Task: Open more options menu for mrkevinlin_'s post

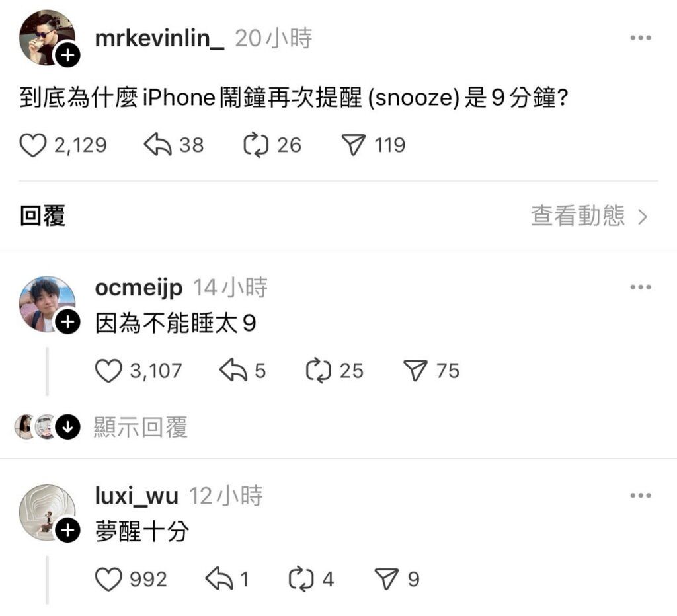Action: point(641,38)
